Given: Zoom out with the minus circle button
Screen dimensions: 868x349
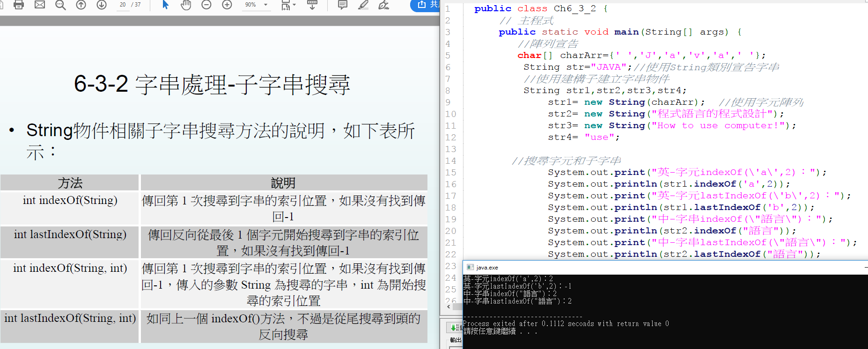Looking at the screenshot, I should coord(206,5).
